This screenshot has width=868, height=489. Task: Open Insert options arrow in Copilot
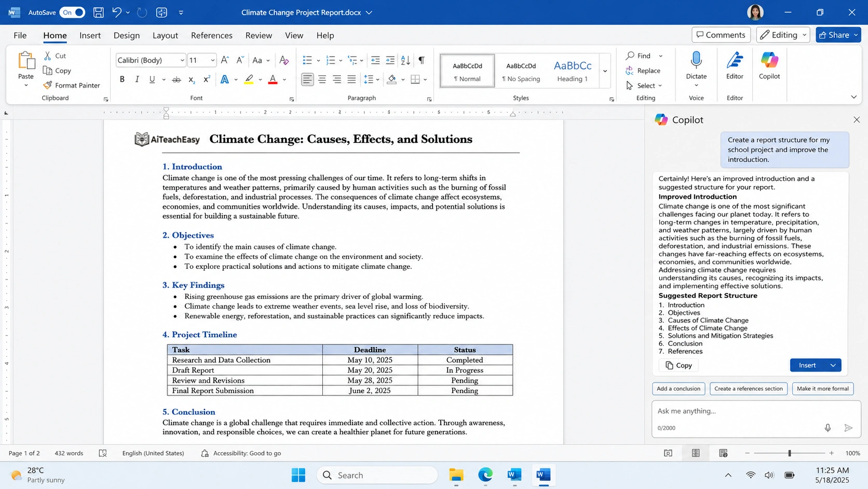tap(833, 365)
